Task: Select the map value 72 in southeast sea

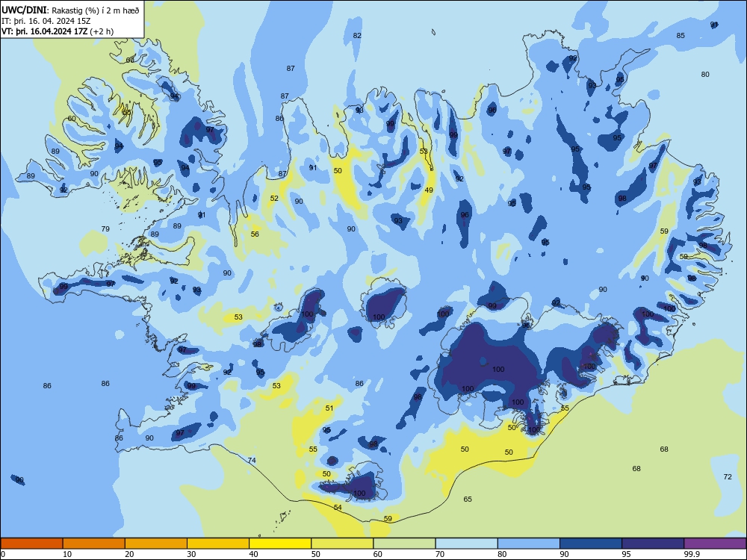Action: coord(728,476)
